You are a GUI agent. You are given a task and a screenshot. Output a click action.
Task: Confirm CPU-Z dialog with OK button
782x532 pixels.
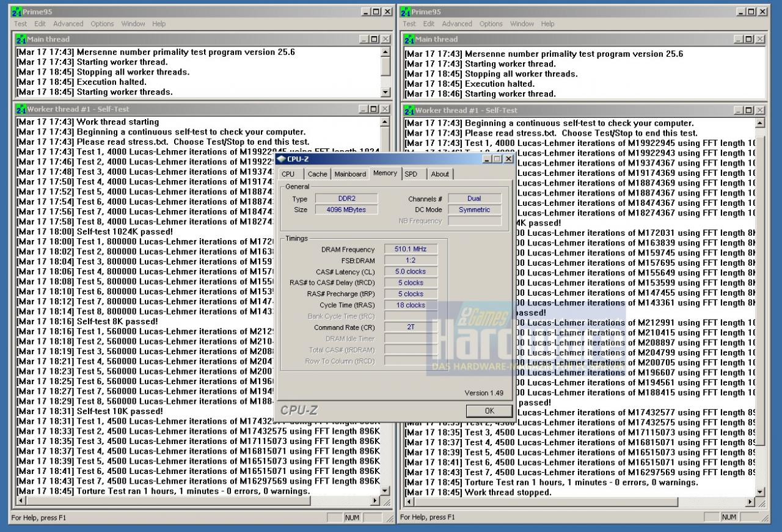coord(489,410)
